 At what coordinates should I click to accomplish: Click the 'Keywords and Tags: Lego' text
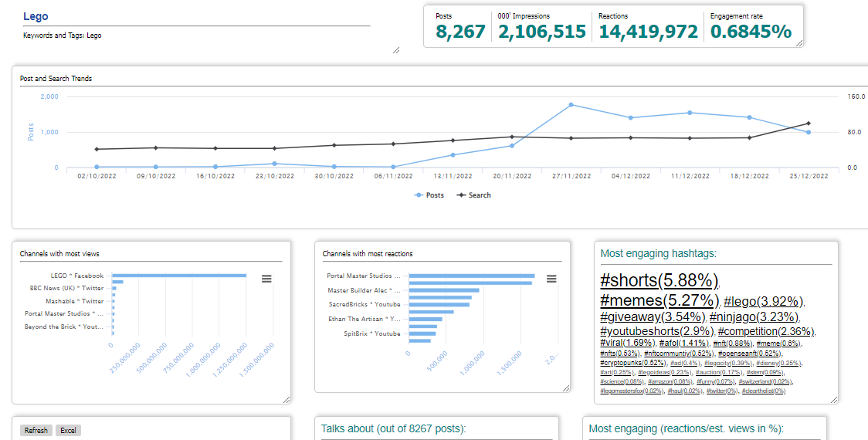62,36
